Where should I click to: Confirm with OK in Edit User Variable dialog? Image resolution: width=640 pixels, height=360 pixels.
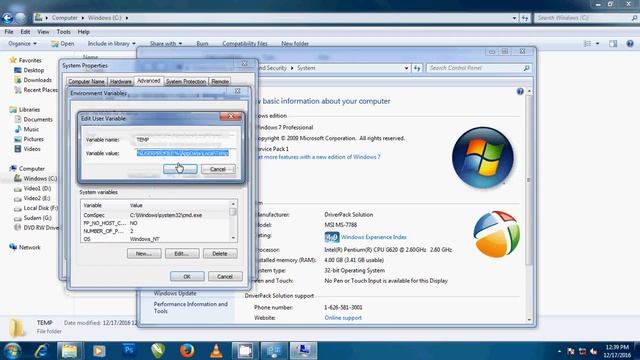pyautogui.click(x=180, y=169)
